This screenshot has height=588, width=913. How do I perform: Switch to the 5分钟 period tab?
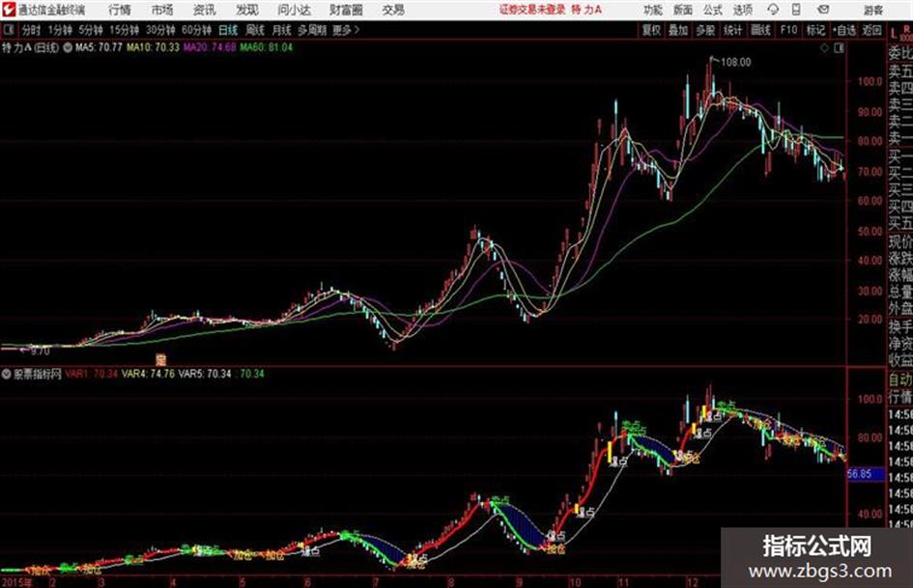[x=91, y=30]
